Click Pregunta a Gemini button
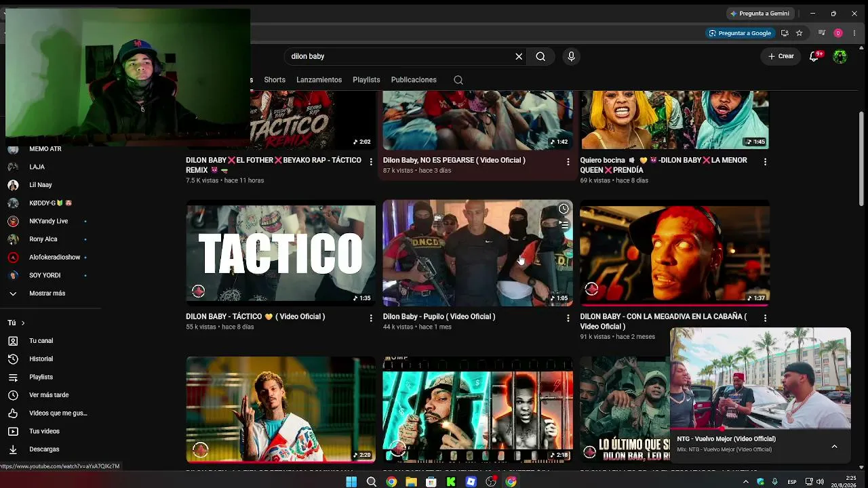 click(x=759, y=14)
